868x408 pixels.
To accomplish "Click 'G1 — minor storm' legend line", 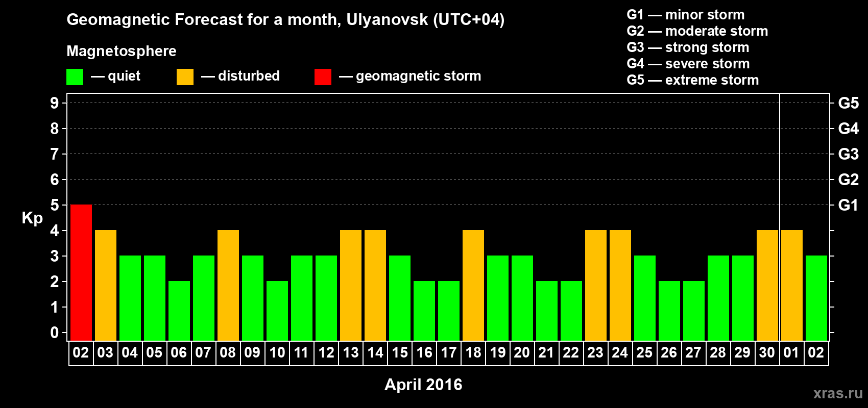I will click(x=686, y=15).
